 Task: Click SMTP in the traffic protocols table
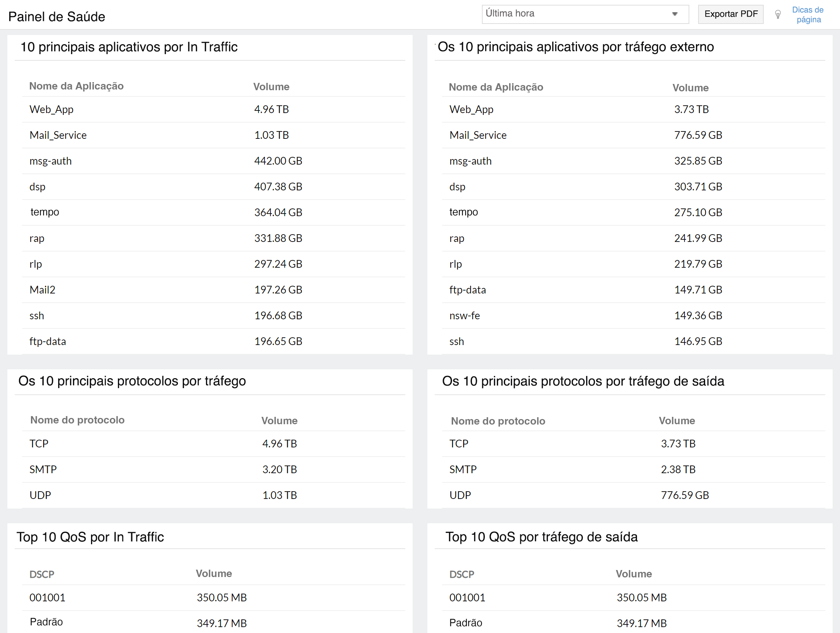[x=43, y=469]
